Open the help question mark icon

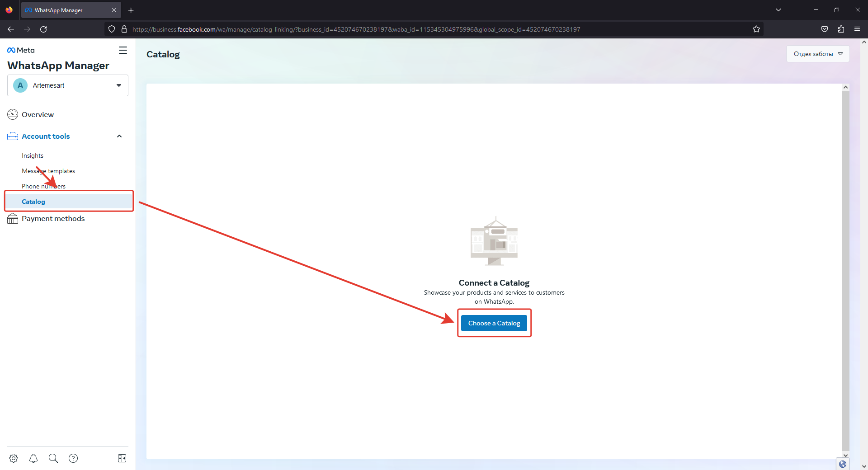click(73, 458)
